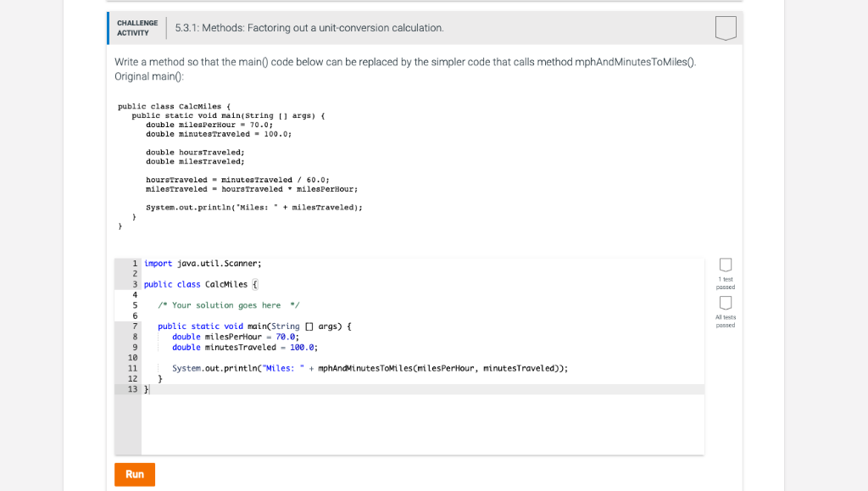This screenshot has width=868, height=491.
Task: Click the closing brace on line 13
Action: click(147, 389)
